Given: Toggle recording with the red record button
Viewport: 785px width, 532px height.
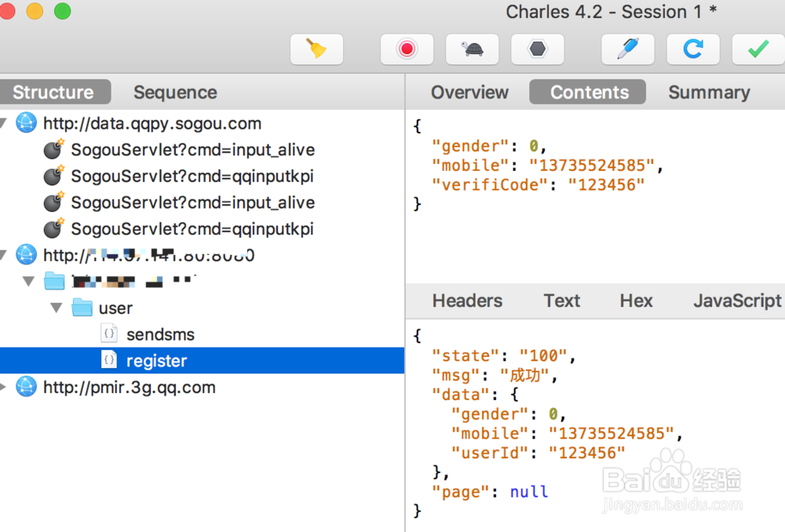Looking at the screenshot, I should (x=407, y=49).
